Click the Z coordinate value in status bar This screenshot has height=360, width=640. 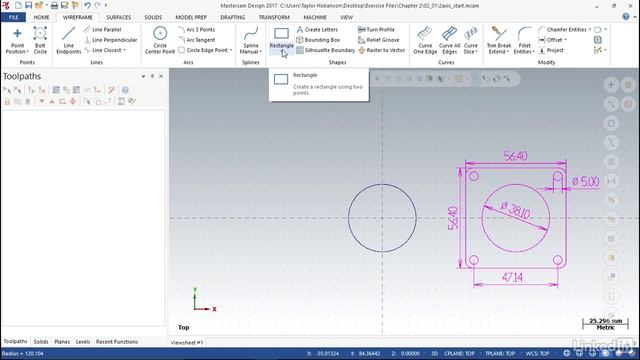tap(410, 353)
